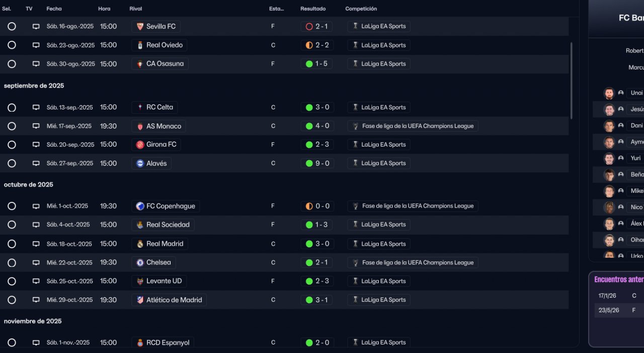Click the Chelsea club badge icon
This screenshot has width=644, height=353.
pyautogui.click(x=140, y=262)
